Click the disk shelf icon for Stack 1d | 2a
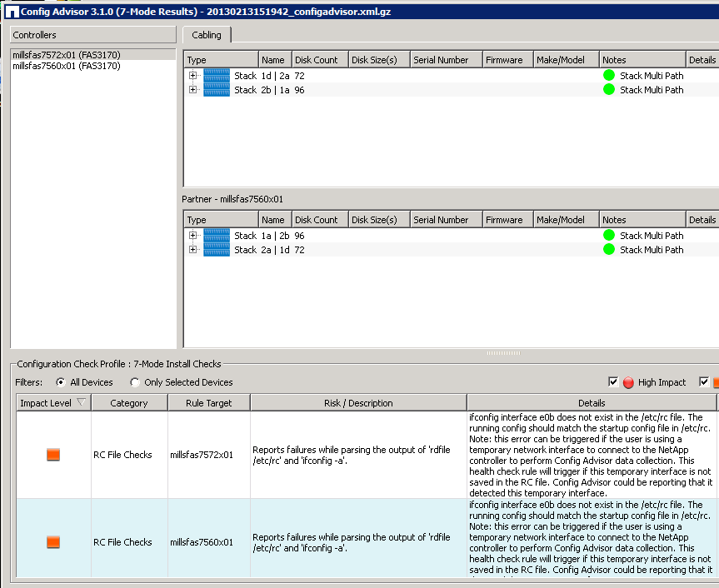 tap(217, 76)
